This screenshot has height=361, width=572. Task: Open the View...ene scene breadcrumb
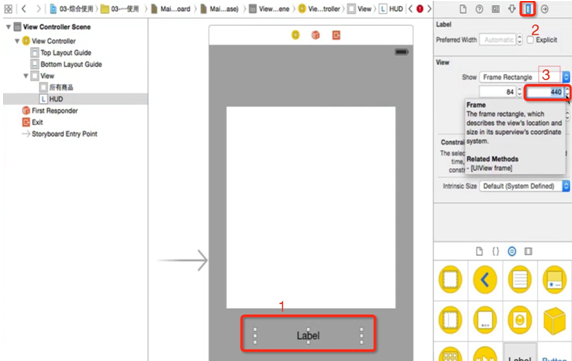pos(269,9)
